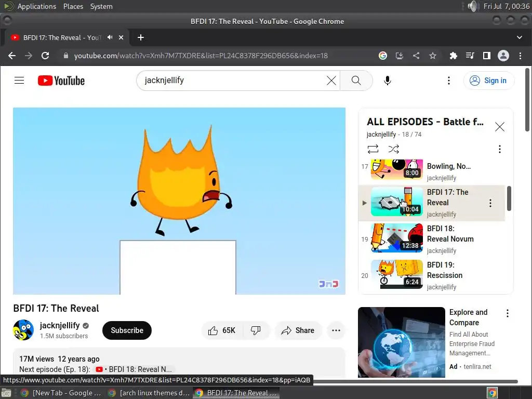Switch to arch linux themes taskbar window
The image size is (532, 399).
pos(149,393)
